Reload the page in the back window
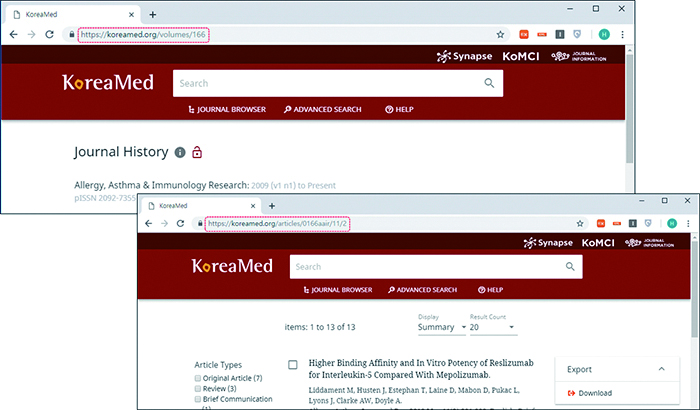The width and height of the screenshot is (700, 410). coord(50,34)
